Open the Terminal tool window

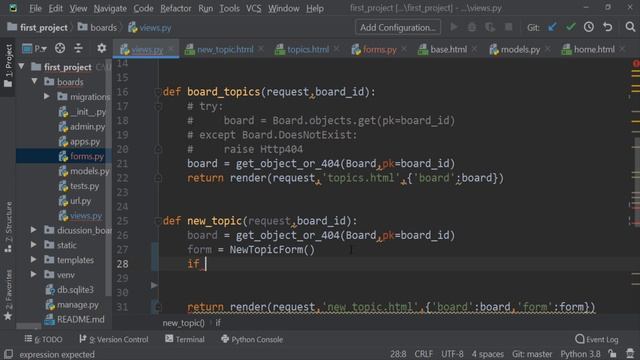click(185, 339)
